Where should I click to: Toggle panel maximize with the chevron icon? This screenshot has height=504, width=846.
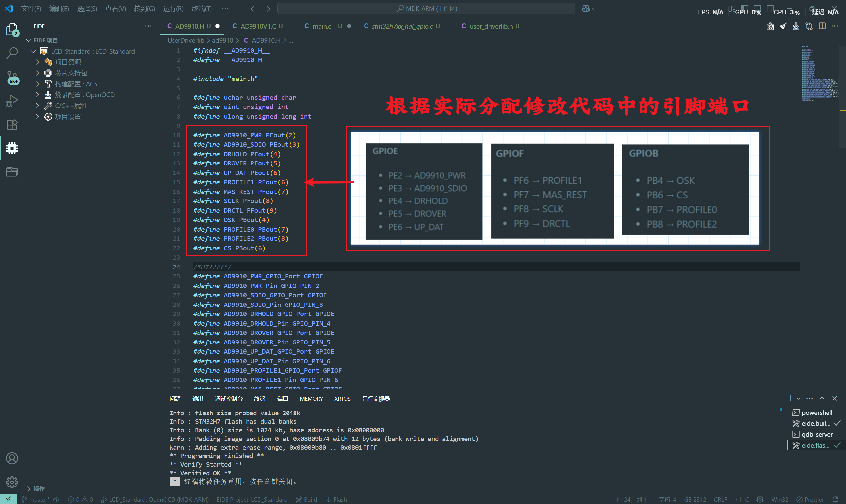point(822,398)
